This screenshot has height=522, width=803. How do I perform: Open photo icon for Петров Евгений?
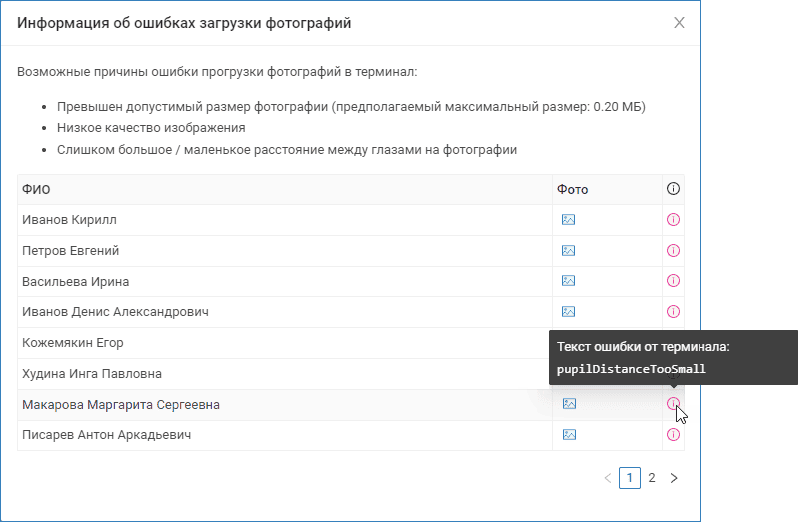[x=568, y=250]
